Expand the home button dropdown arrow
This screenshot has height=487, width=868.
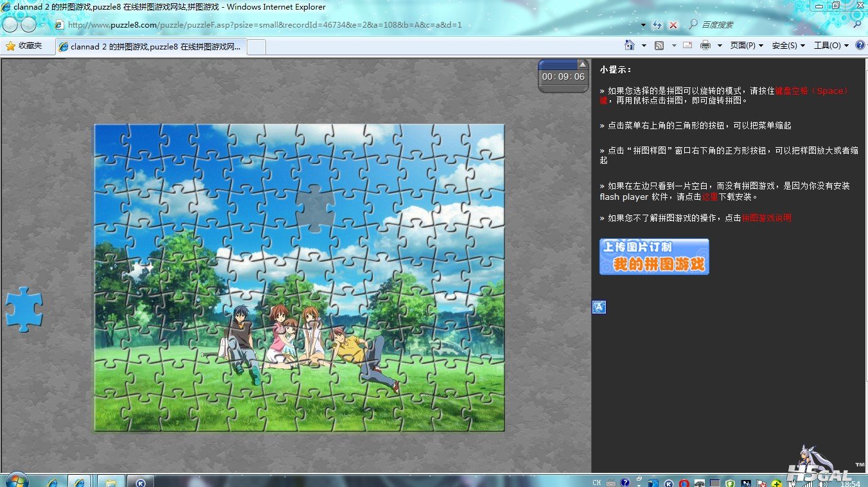click(644, 46)
